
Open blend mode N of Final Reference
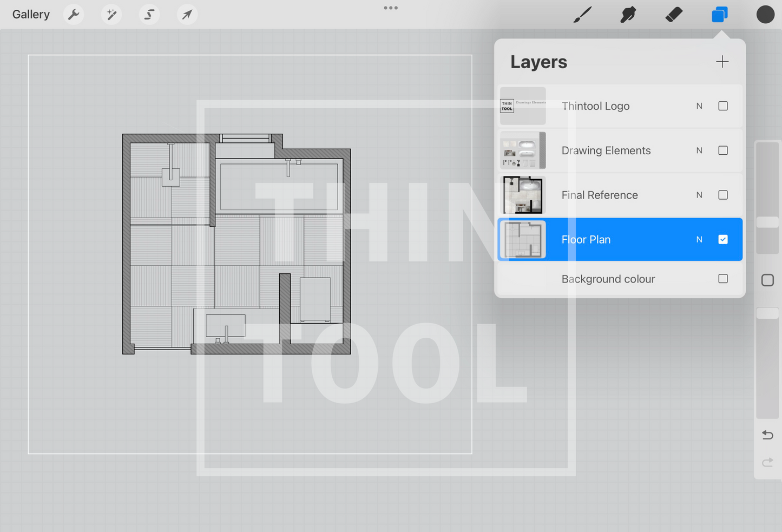[x=699, y=195]
